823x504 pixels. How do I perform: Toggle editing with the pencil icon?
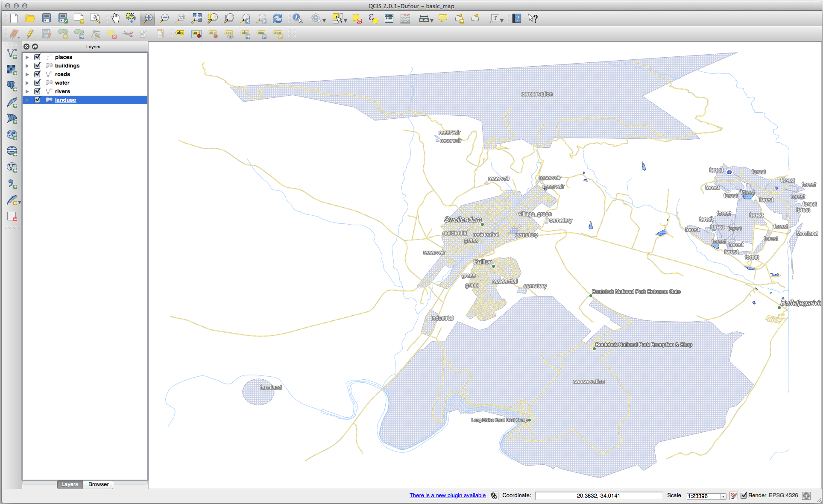click(30, 34)
